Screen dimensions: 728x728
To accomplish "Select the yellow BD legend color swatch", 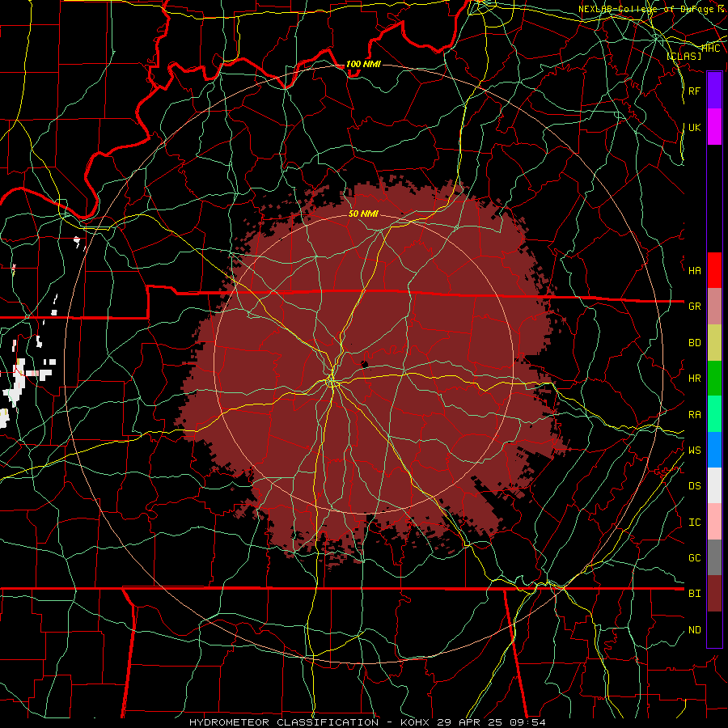I will point(714,343).
